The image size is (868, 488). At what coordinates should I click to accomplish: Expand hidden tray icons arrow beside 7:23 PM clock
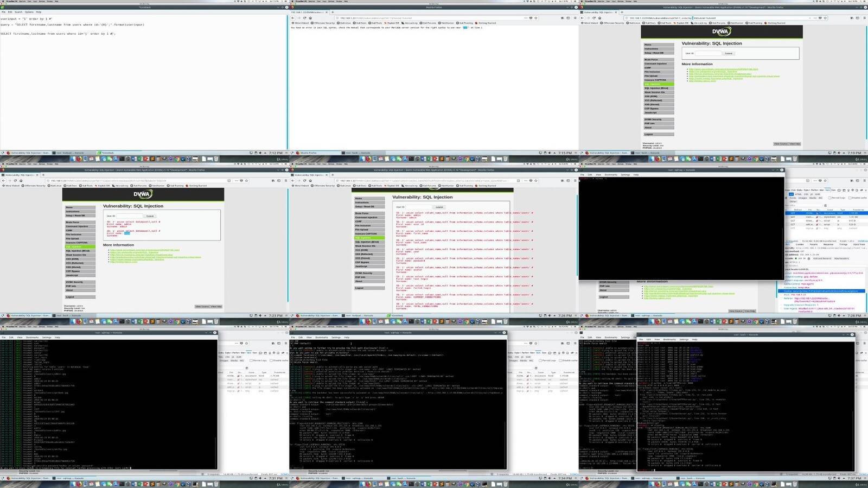click(265, 315)
